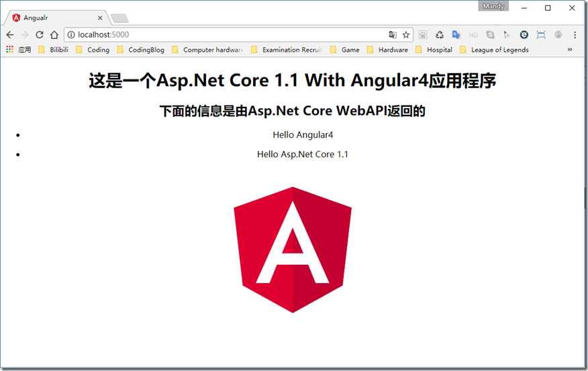The width and height of the screenshot is (588, 371).
Task: Minimize the Chrome window
Action: [x=524, y=8]
